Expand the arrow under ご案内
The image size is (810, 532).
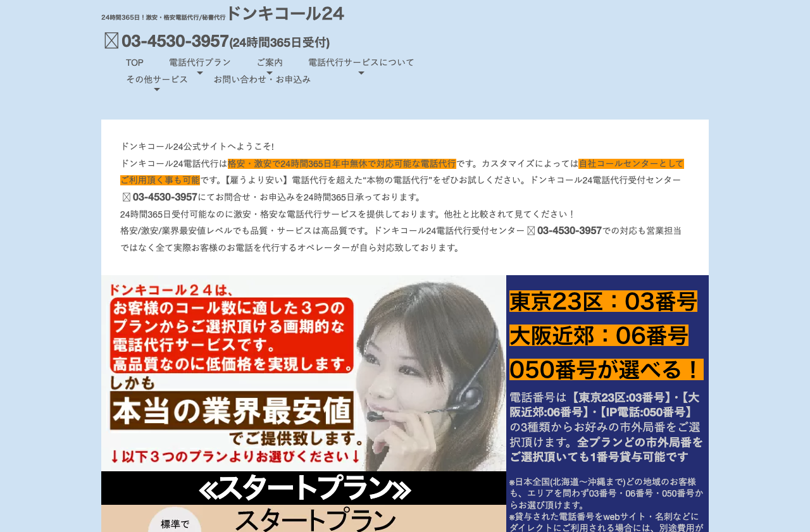click(270, 73)
